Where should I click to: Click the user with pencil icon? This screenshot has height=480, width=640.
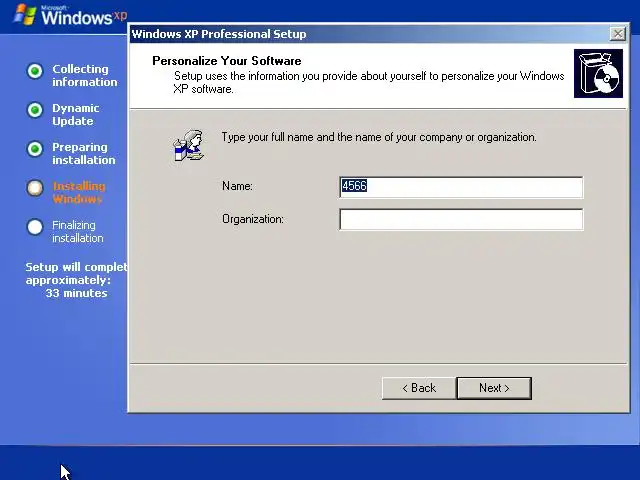coord(189,146)
